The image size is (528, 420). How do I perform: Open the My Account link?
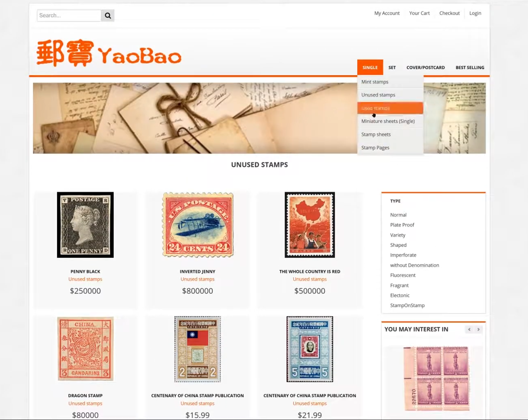click(387, 13)
